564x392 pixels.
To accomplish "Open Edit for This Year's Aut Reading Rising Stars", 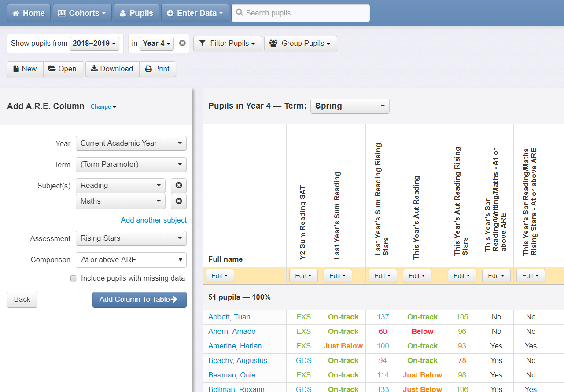I will [x=462, y=276].
